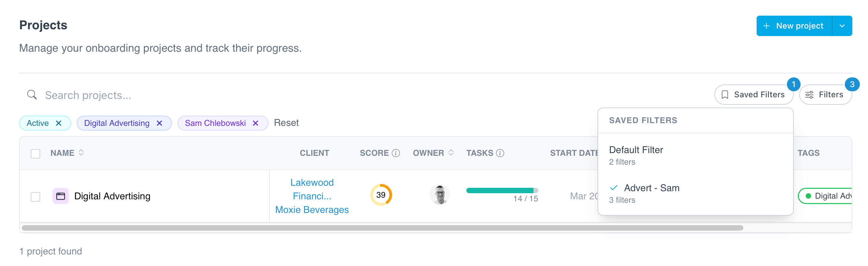Open the Lakewood Financi... client link

[x=312, y=189]
